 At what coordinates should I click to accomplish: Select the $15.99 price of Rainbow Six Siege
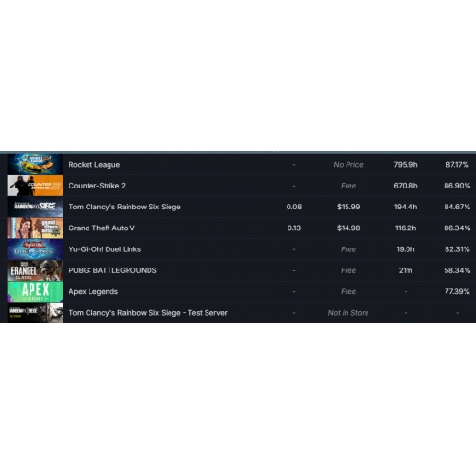348,207
